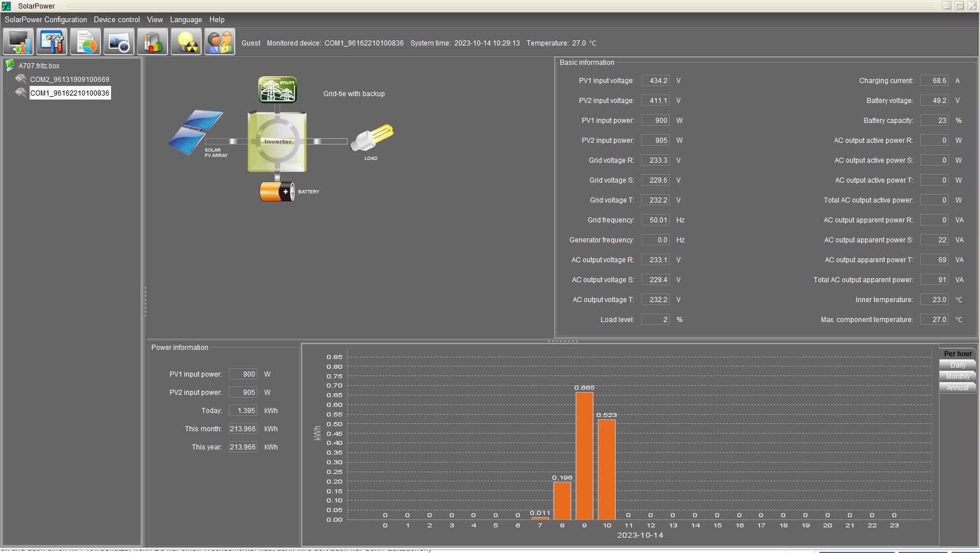Open the hammer and wrench settings icon
The width and height of the screenshot is (980, 553).
click(x=52, y=42)
